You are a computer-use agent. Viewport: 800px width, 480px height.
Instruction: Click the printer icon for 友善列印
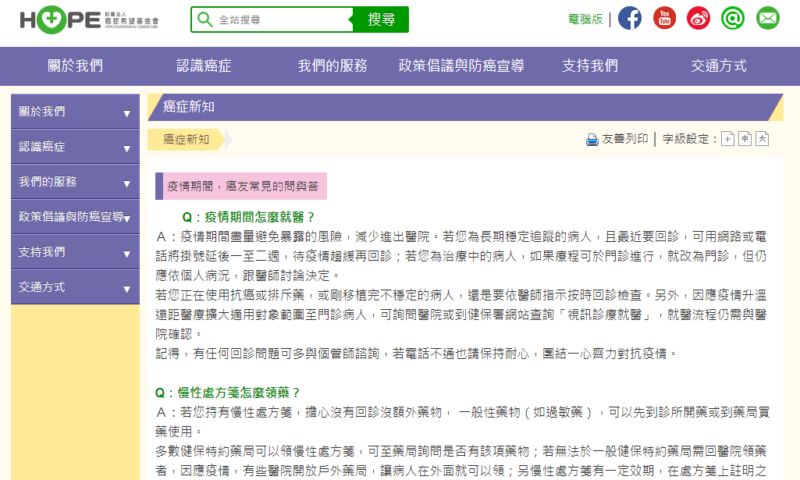(x=592, y=139)
